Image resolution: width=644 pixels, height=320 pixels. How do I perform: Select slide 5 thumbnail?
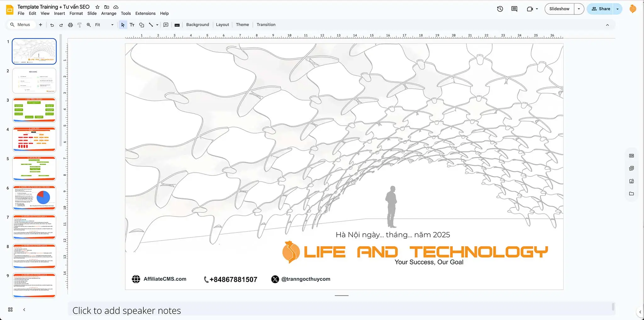[x=34, y=168]
